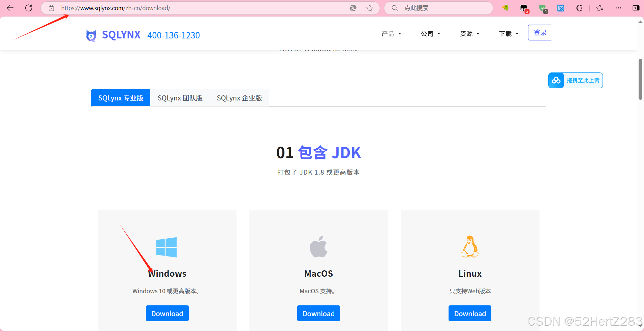Viewport: 644px width, 332px height.
Task: Click the 01 包含 JDK heading
Action: 318,153
